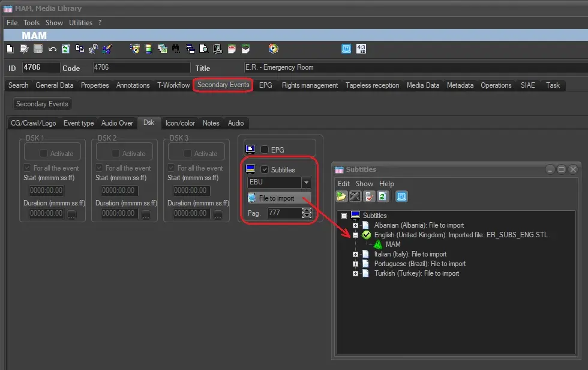Click the undo arrow icon in the toolbar
This screenshot has width=588, height=370.
click(52, 49)
